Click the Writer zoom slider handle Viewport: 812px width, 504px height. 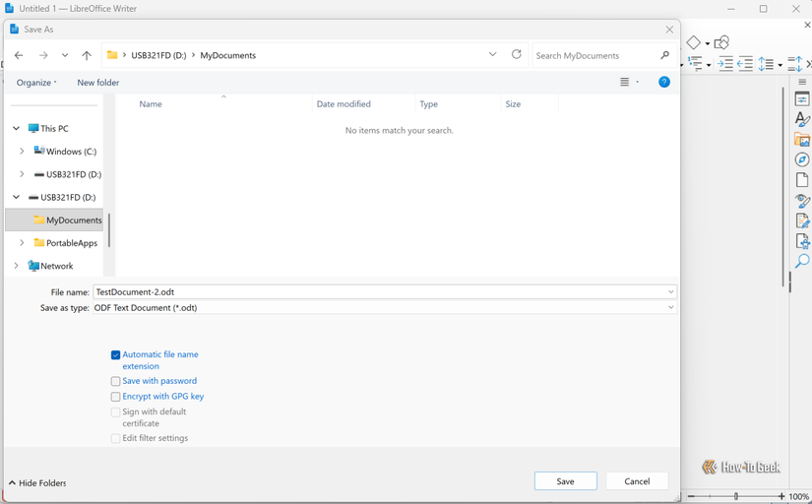point(735,496)
